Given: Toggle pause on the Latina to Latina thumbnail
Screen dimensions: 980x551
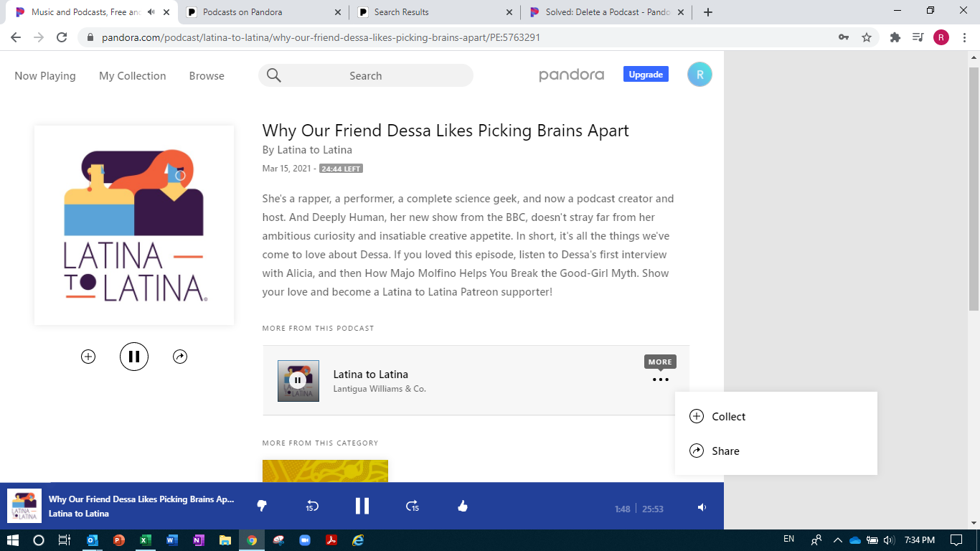Looking at the screenshot, I should coord(298,381).
